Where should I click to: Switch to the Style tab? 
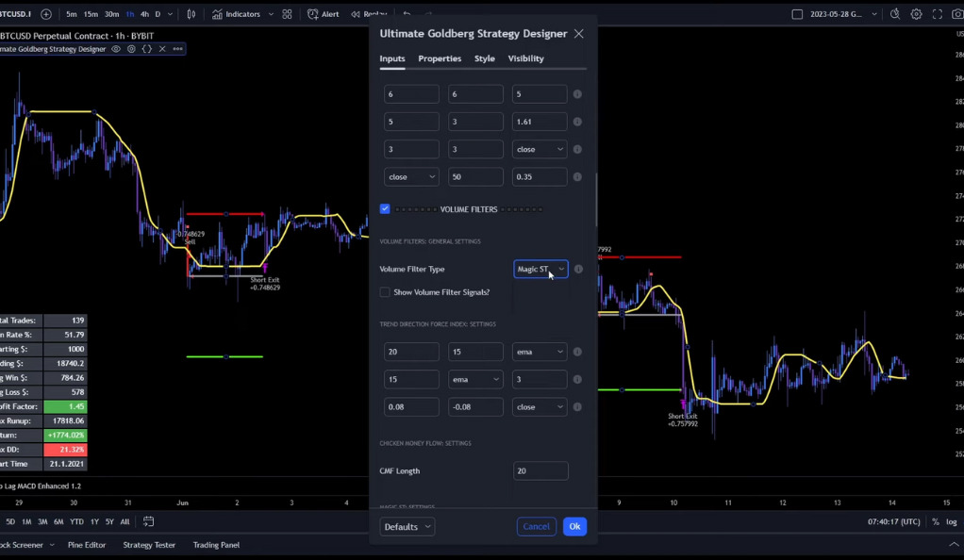[x=485, y=58]
